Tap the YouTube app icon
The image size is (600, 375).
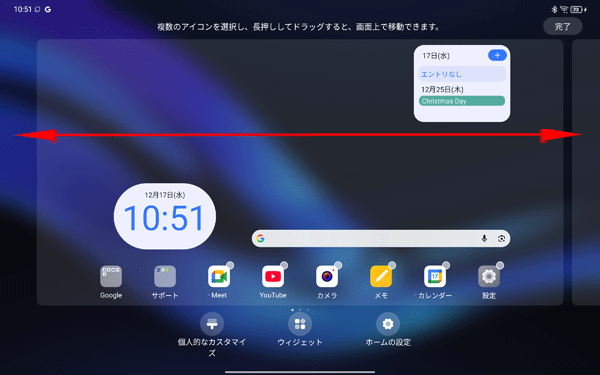[x=273, y=276]
